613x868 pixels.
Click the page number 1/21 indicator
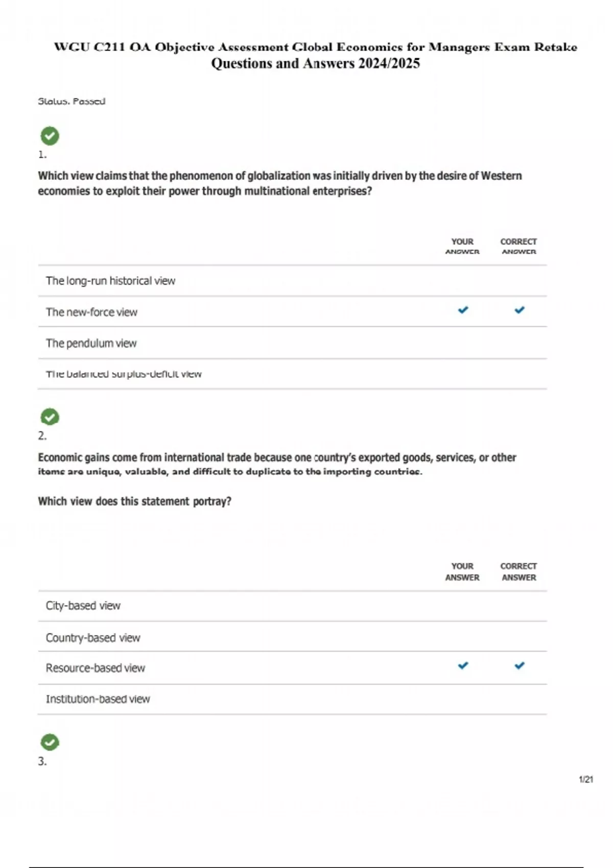pos(586,779)
